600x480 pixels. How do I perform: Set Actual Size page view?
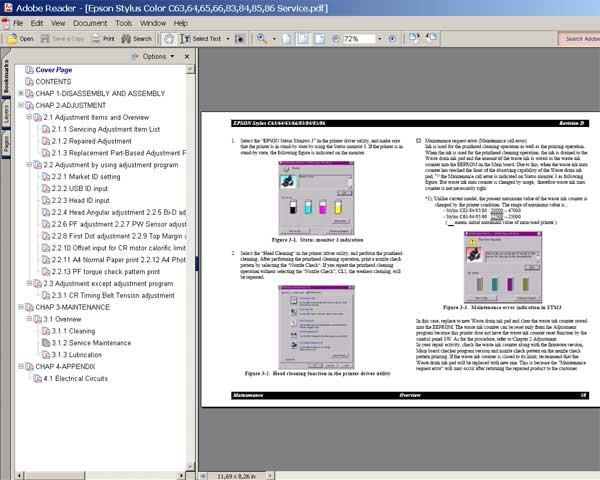coord(287,39)
